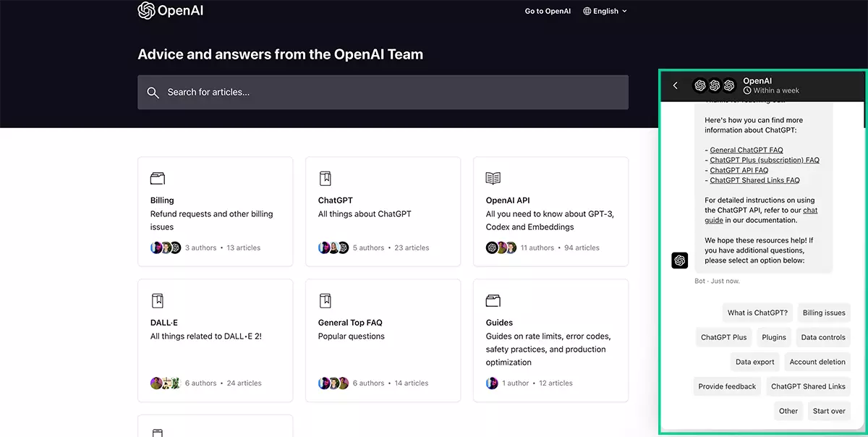Open the Guides collection title
This screenshot has width=868, height=437.
499,323
